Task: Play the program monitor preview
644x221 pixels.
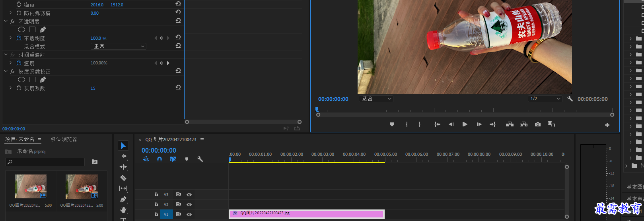Action: click(465, 124)
